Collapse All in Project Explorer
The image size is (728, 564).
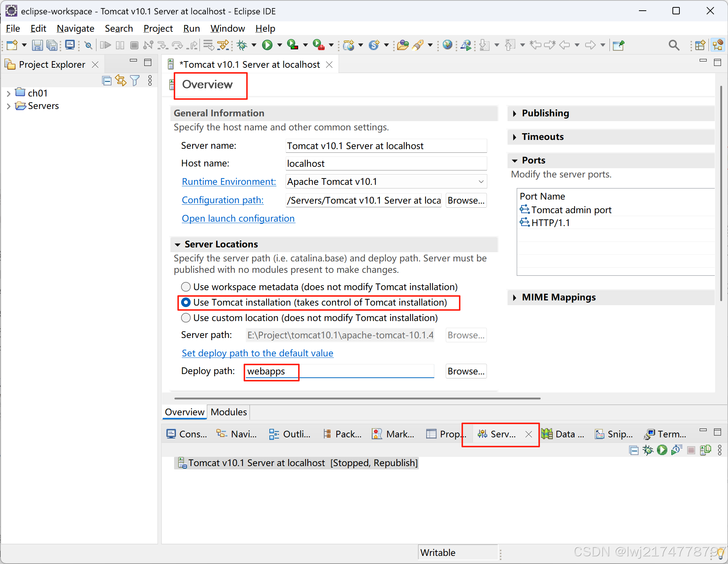click(107, 81)
